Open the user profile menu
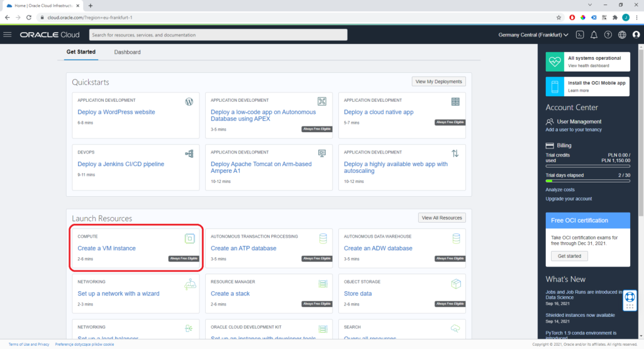This screenshot has width=644, height=349. (x=636, y=35)
